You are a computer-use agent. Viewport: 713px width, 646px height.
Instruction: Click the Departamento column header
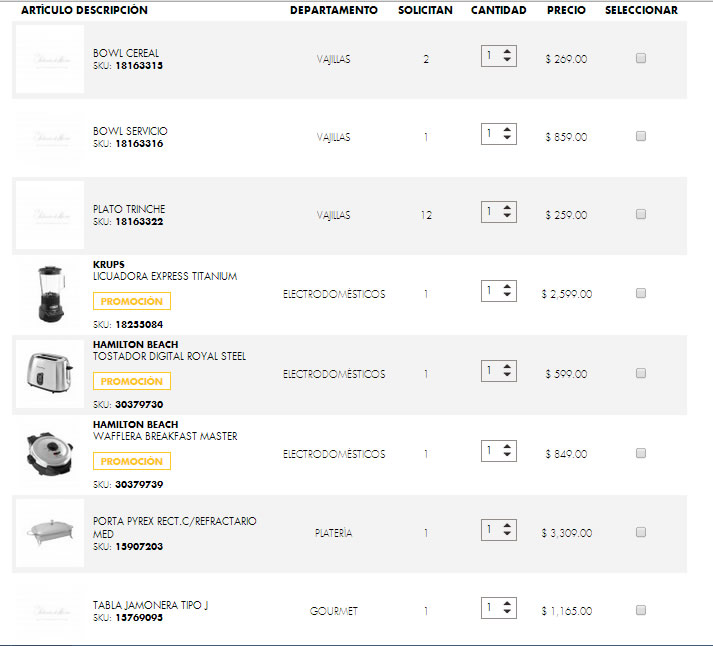(334, 10)
